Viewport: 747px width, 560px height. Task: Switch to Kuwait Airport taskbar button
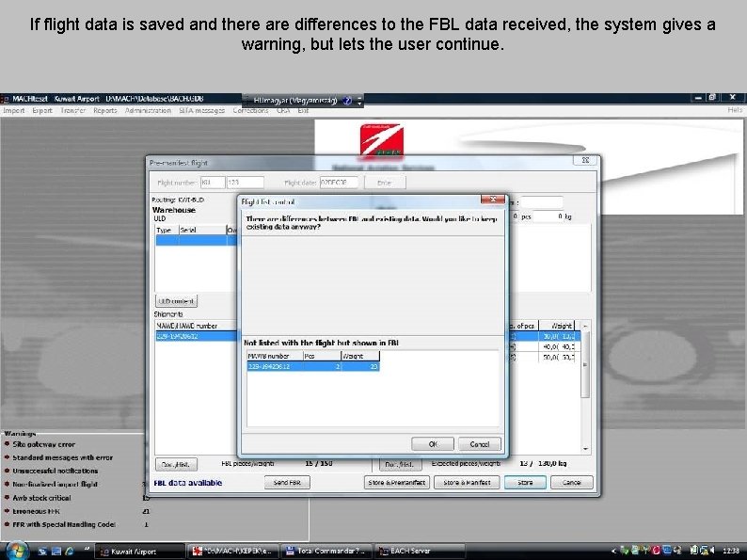(x=139, y=551)
